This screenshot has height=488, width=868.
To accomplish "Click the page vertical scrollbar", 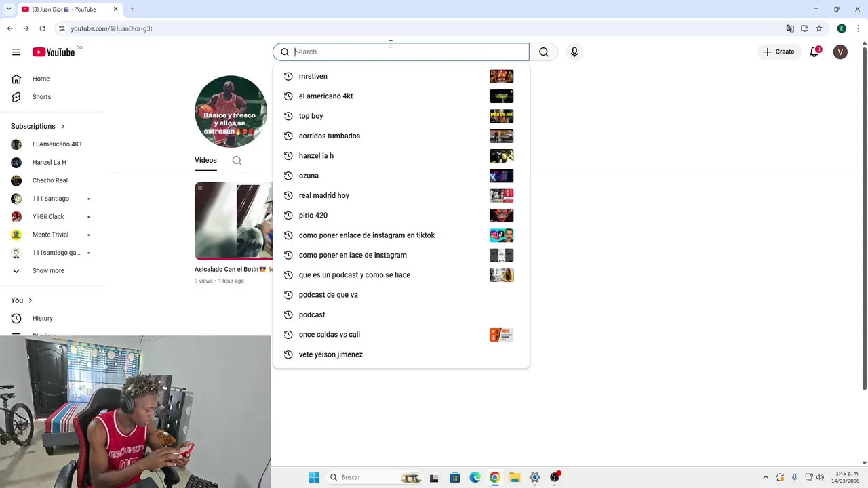I will pos(864,218).
